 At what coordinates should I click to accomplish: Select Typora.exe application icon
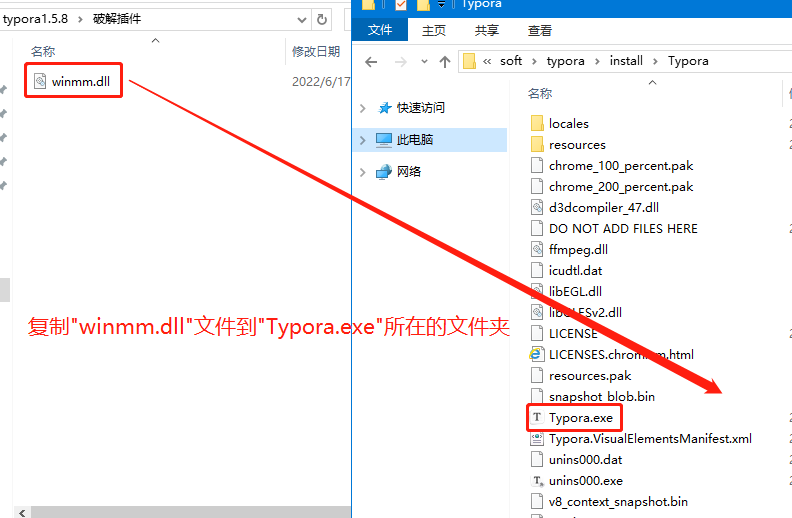point(537,417)
